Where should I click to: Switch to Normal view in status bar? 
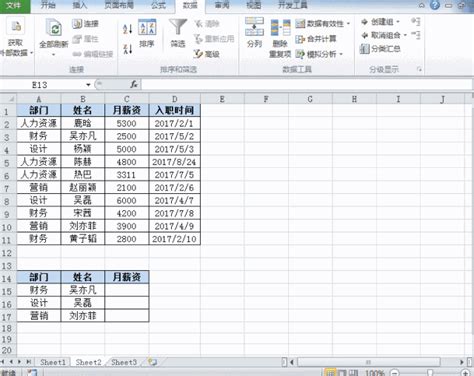330,373
